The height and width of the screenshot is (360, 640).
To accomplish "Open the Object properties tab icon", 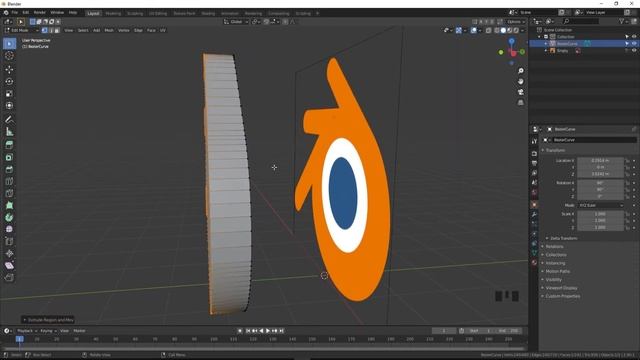I will tap(534, 204).
